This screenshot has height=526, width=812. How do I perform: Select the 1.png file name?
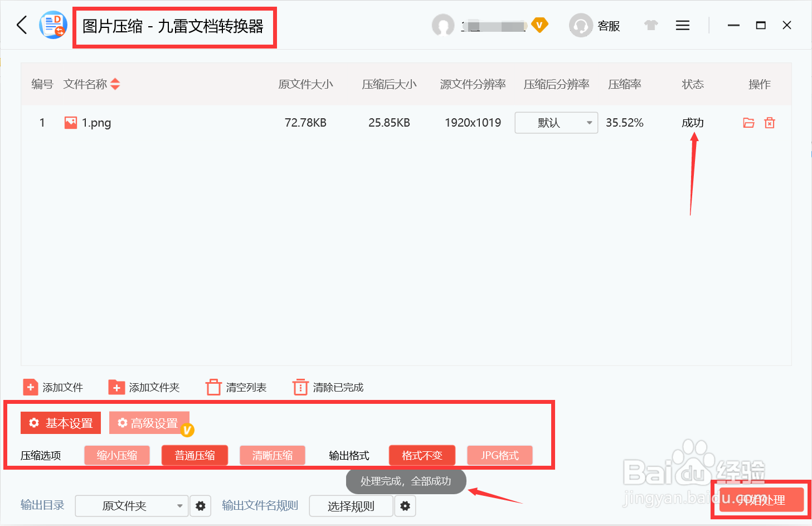96,123
